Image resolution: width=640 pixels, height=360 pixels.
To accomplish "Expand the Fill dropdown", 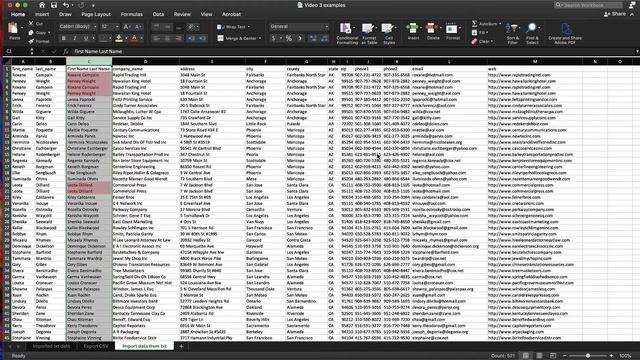I will click(487, 33).
